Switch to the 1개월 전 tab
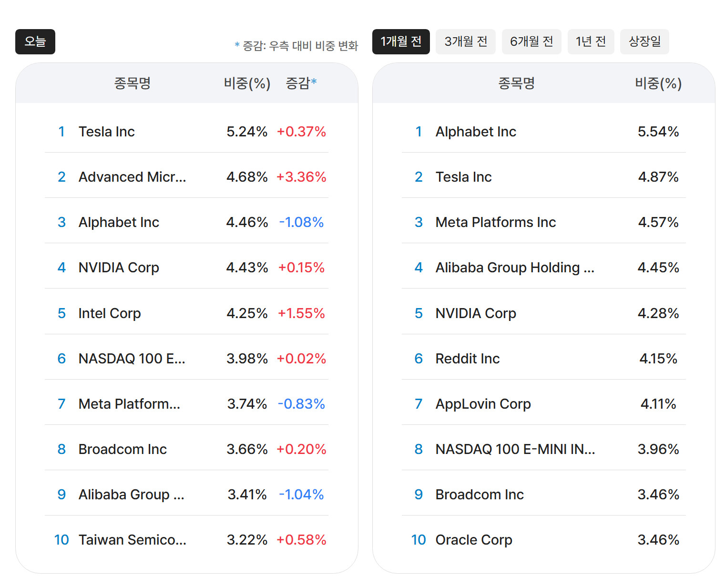This screenshot has width=725, height=588. click(x=400, y=42)
